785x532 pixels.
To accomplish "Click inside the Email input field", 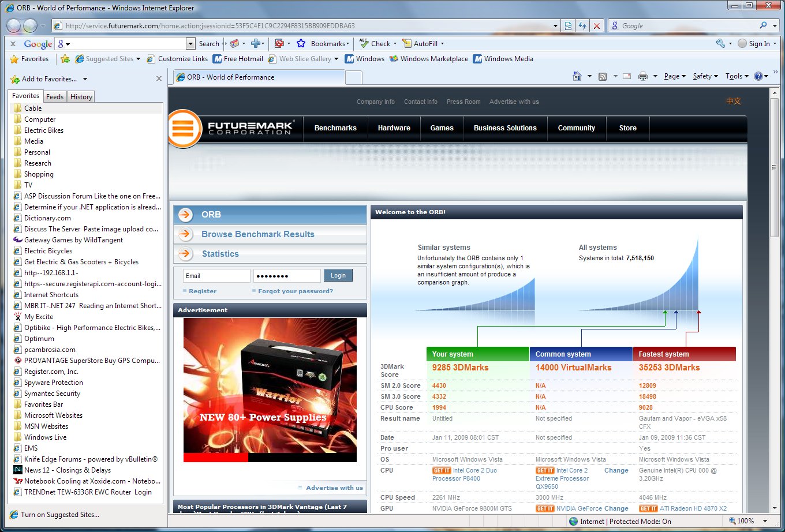I will 216,276.
